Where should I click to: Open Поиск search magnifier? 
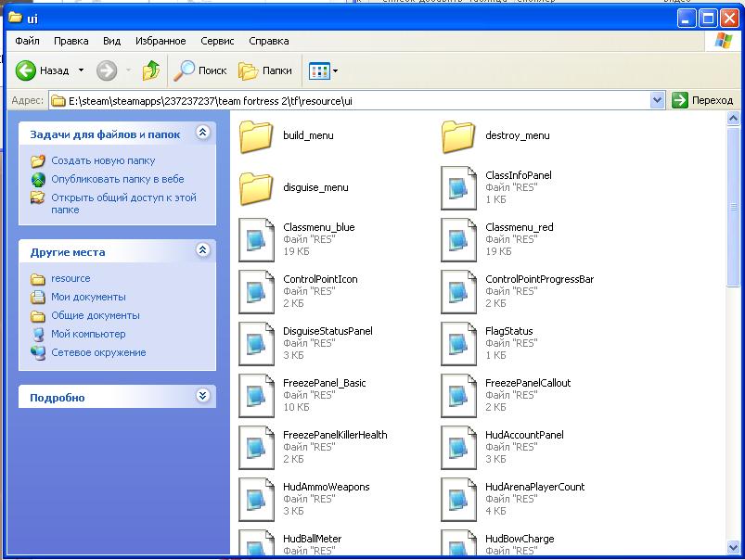click(184, 70)
